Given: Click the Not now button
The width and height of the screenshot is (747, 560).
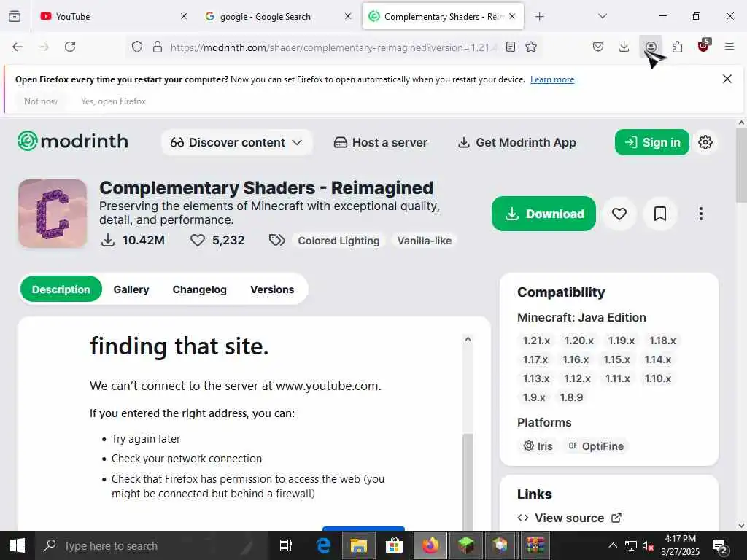Looking at the screenshot, I should (x=41, y=101).
